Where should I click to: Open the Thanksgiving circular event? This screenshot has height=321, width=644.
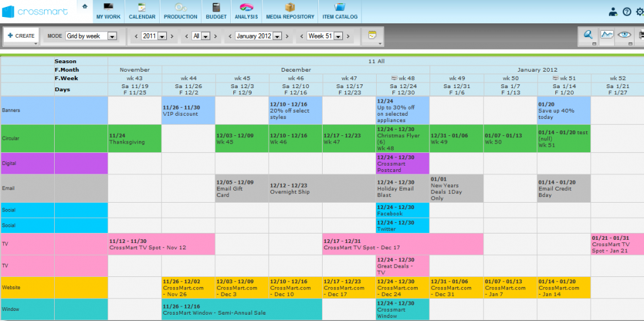click(135, 138)
